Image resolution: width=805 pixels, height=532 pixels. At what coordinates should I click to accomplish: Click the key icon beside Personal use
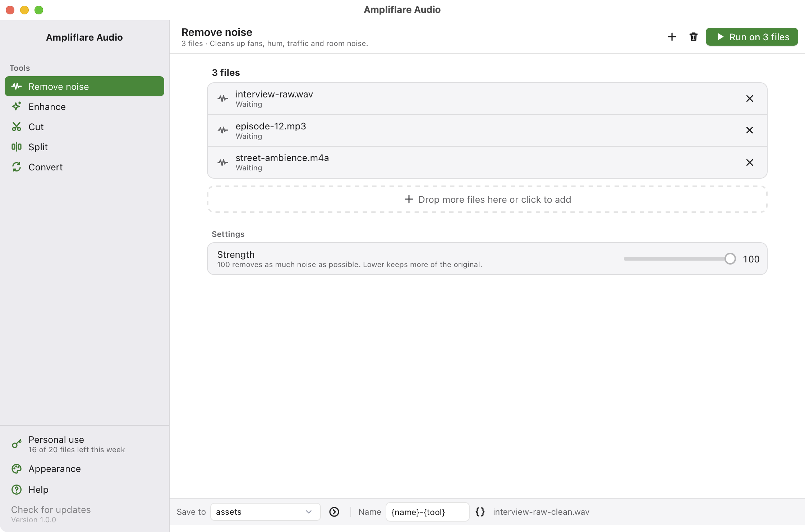pos(17,444)
